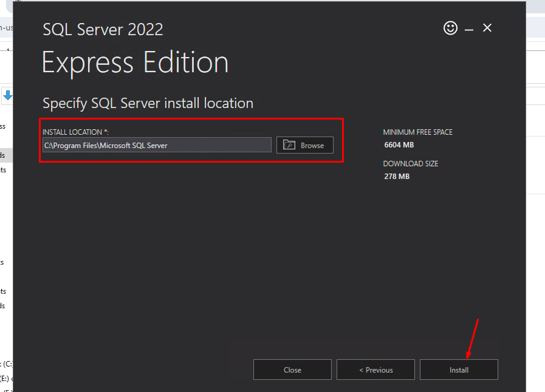Focus the install location path field
Image resolution: width=545 pixels, height=392 pixels.
click(x=157, y=145)
